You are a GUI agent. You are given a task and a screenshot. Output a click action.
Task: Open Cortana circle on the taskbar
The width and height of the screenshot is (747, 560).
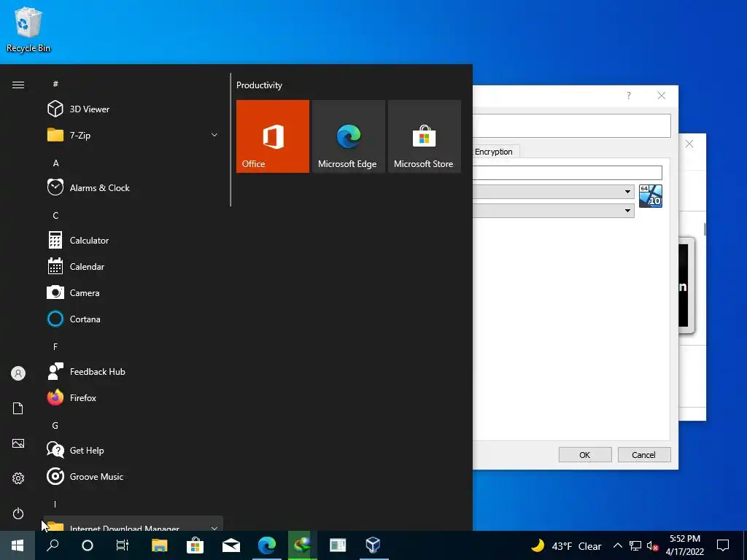pos(88,545)
